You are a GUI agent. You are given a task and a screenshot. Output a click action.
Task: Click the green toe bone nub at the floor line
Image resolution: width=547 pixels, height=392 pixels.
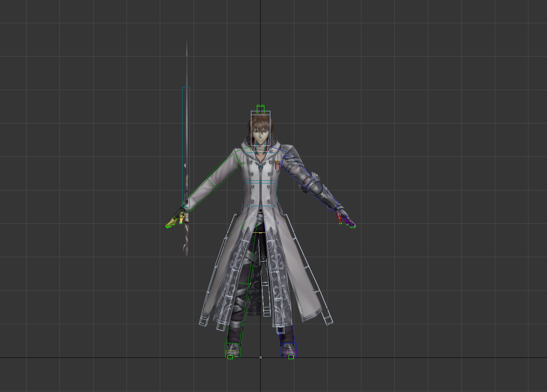tap(291, 357)
